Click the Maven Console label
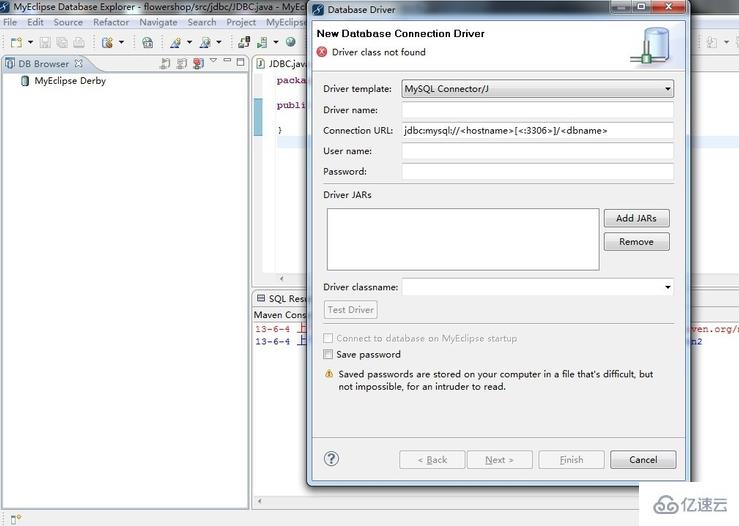 (x=280, y=314)
